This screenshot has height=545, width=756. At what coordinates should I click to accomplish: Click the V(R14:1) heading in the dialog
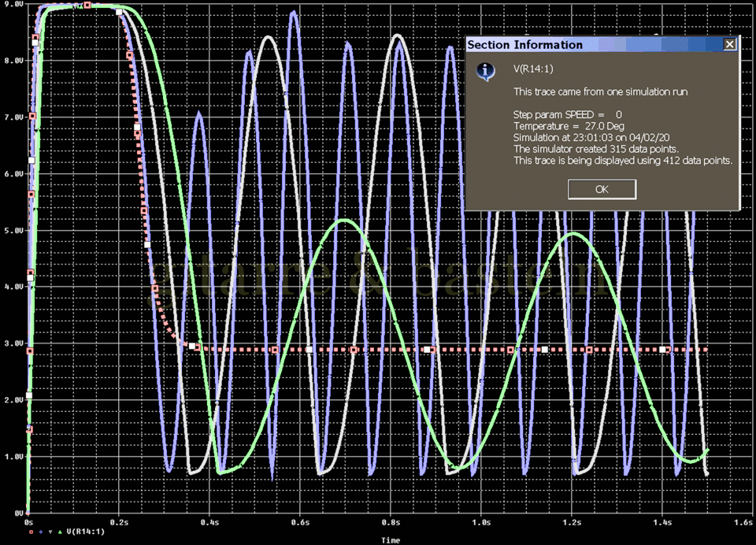[533, 69]
